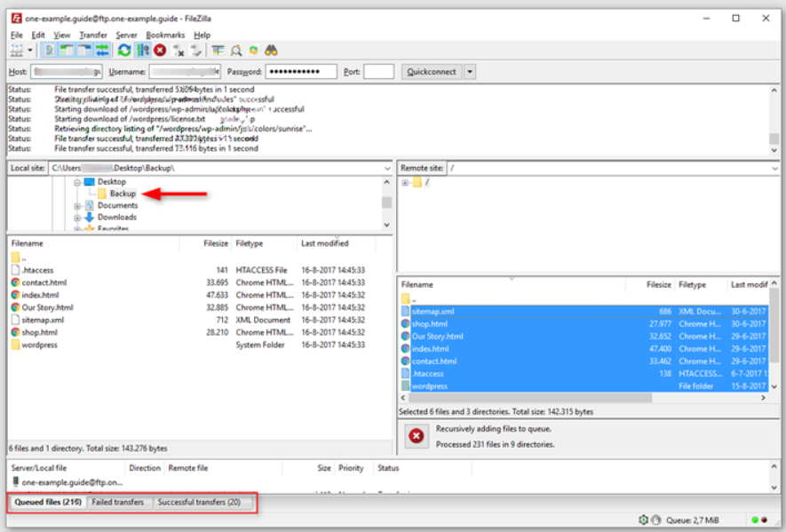The height and width of the screenshot is (532, 786).
Task: Expand the Documents folder in local tree
Action: point(77,206)
